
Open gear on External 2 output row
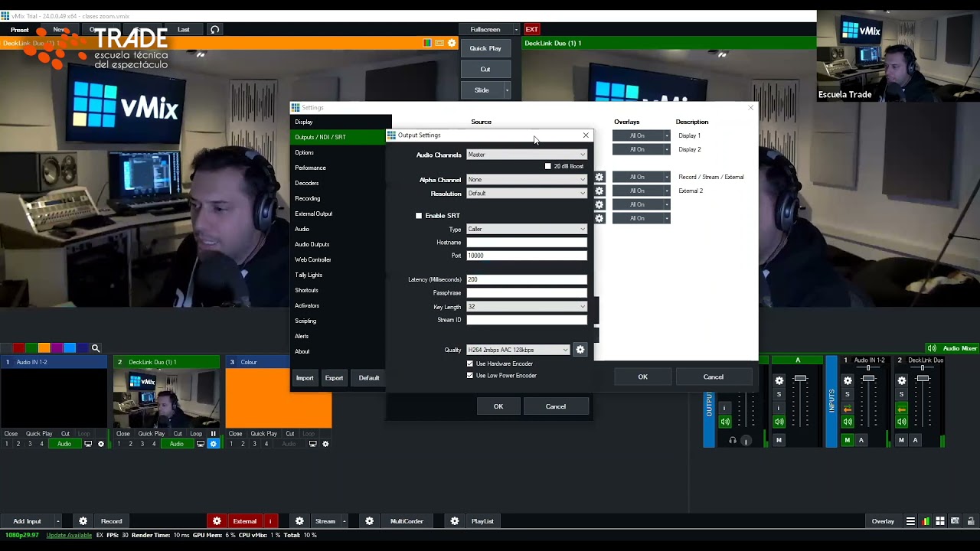coord(599,191)
